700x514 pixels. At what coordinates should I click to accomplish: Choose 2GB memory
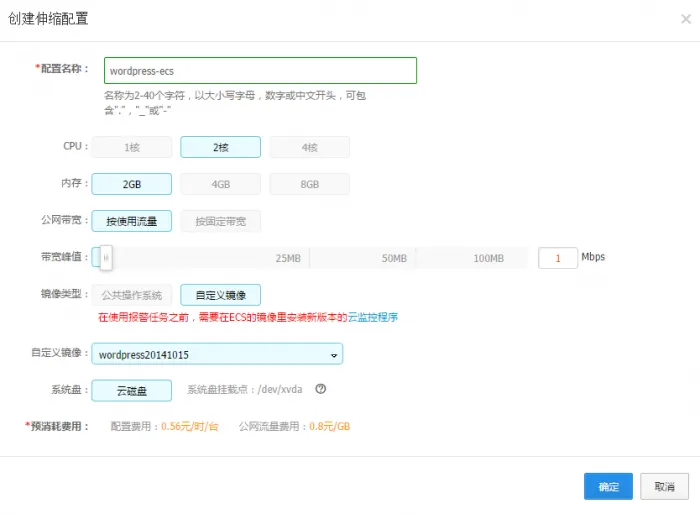(x=132, y=184)
